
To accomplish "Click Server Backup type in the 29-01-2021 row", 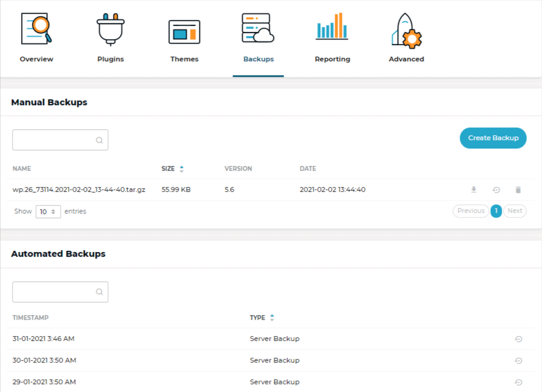I will tap(275, 382).
